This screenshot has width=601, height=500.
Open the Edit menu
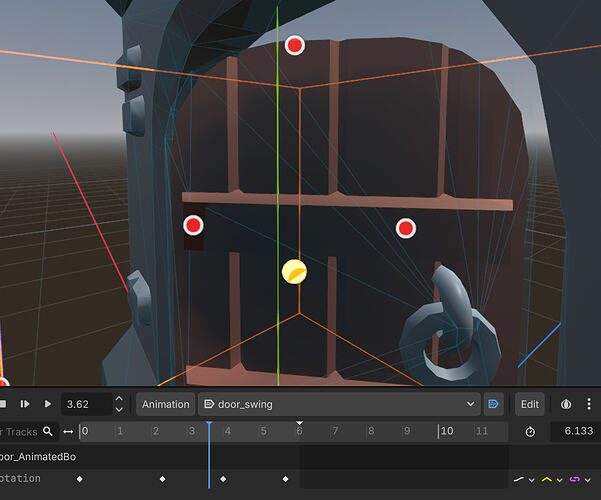530,404
